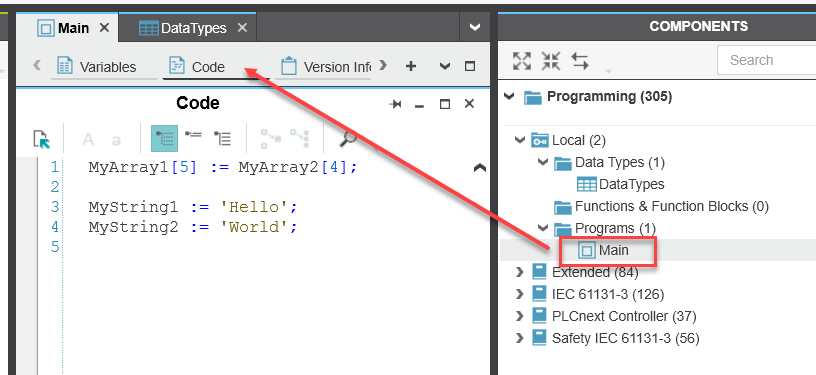The width and height of the screenshot is (816, 375).
Task: Click the lowercase 'a' toolbar icon
Action: click(x=117, y=139)
